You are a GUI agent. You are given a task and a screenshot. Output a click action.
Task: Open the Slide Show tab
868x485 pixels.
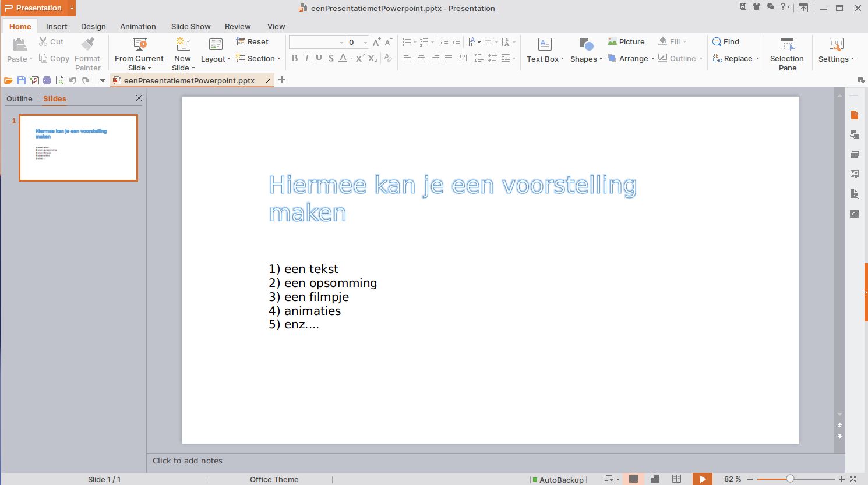(191, 26)
